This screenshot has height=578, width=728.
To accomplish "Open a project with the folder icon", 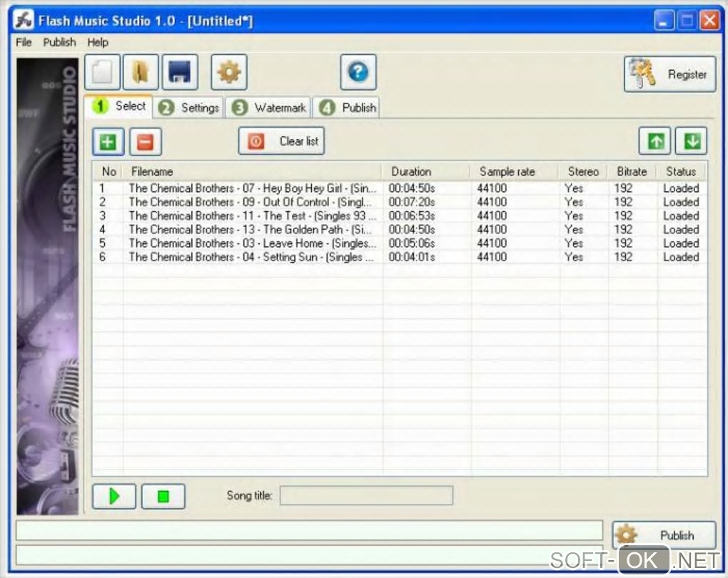I will 141,72.
